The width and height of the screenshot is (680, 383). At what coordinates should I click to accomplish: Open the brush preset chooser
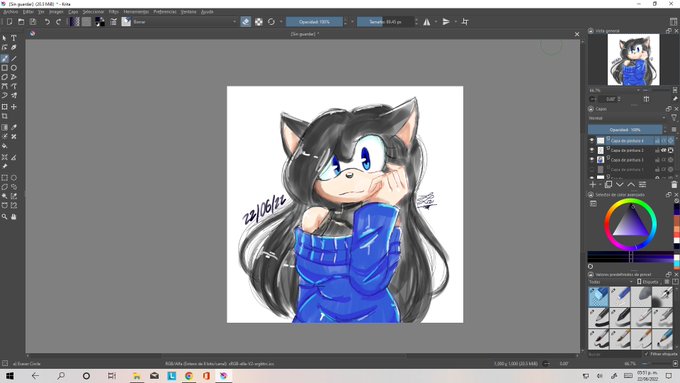point(126,22)
